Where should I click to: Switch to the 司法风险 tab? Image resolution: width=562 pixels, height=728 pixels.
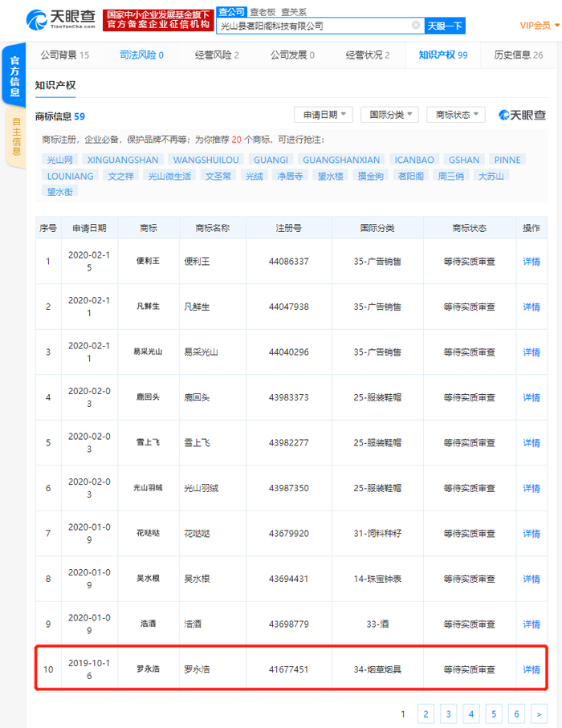tap(141, 55)
